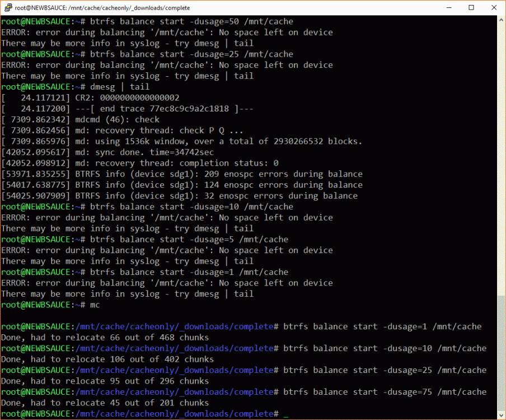Click 'Done, had to relocate 45 out of 201 chunks'
The height and width of the screenshot is (420, 506).
105,403
